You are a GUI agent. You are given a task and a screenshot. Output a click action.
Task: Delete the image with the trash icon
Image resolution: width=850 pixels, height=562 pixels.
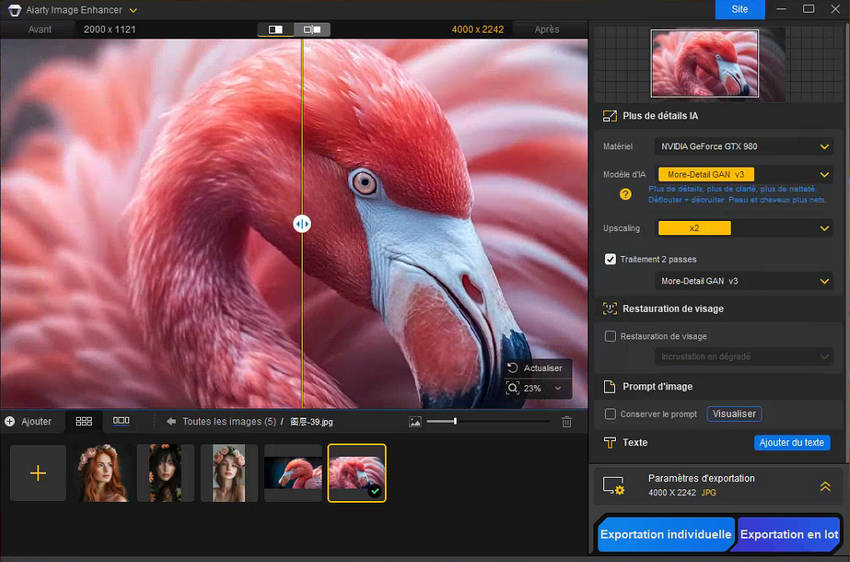pos(566,421)
